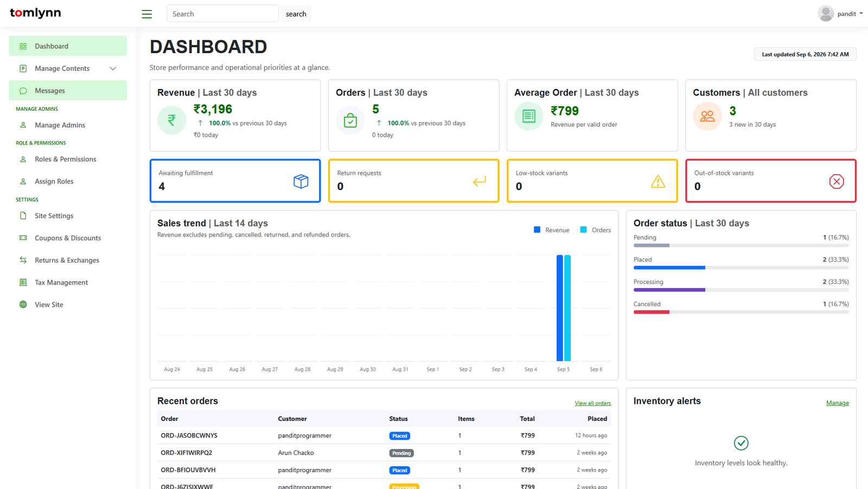Screen dimensions: 868x489
Task: Open Site Settings page
Action: (68, 215)
